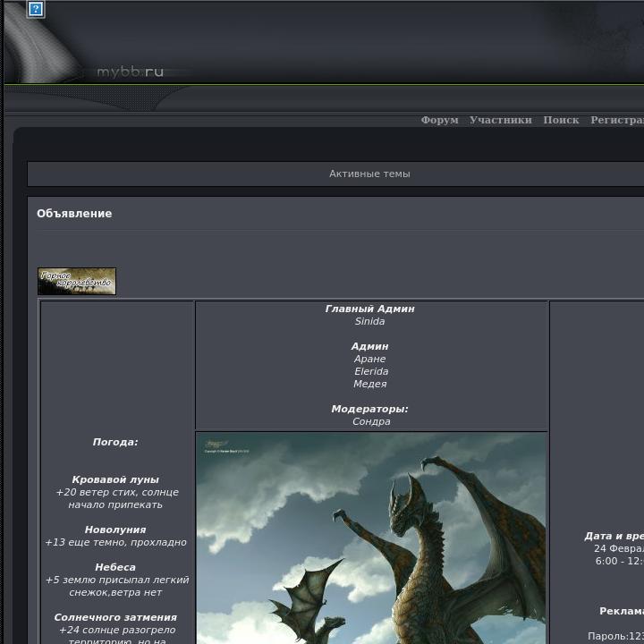Viewport: 644px width, 644px height.
Task: Click the Солнечного затмения heading
Action: (x=115, y=617)
